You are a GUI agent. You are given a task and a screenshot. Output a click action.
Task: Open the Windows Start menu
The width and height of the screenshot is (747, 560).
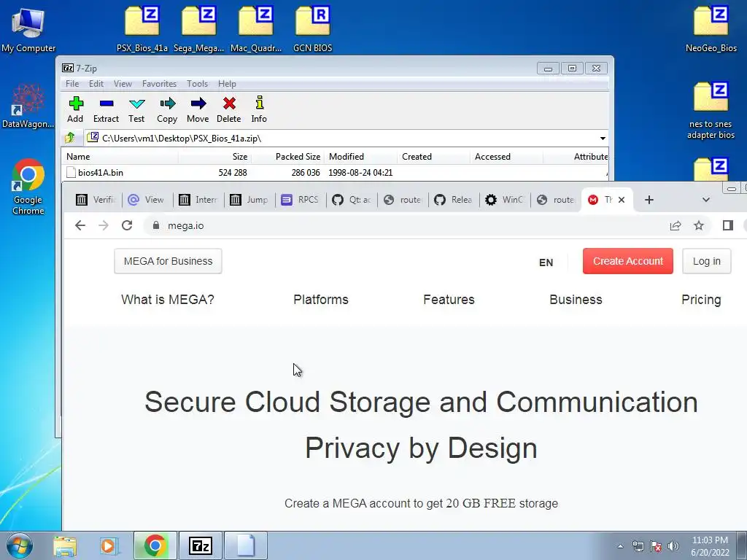[x=20, y=545]
